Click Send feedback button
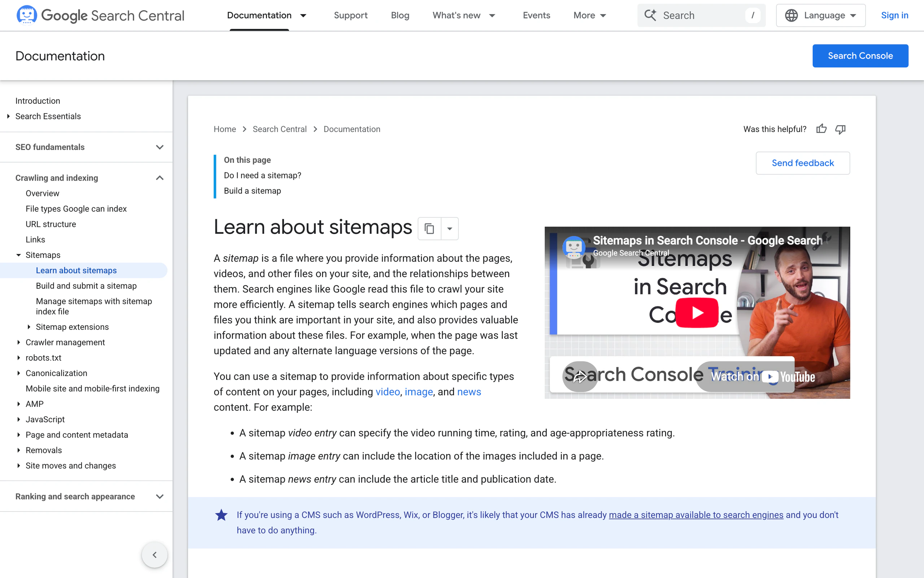Screen dimensions: 924x578 [x=803, y=163]
